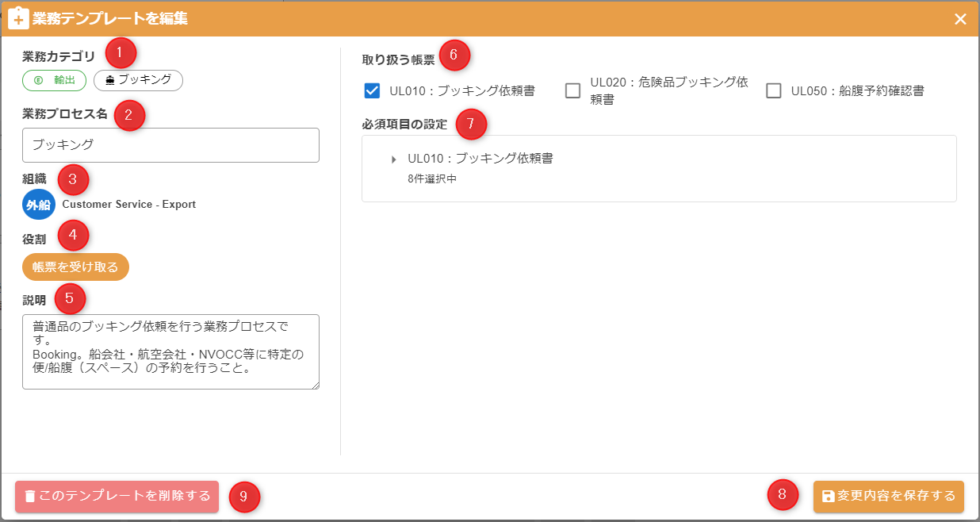Click red marker 9 near delete button
The width and height of the screenshot is (980, 522).
click(244, 497)
